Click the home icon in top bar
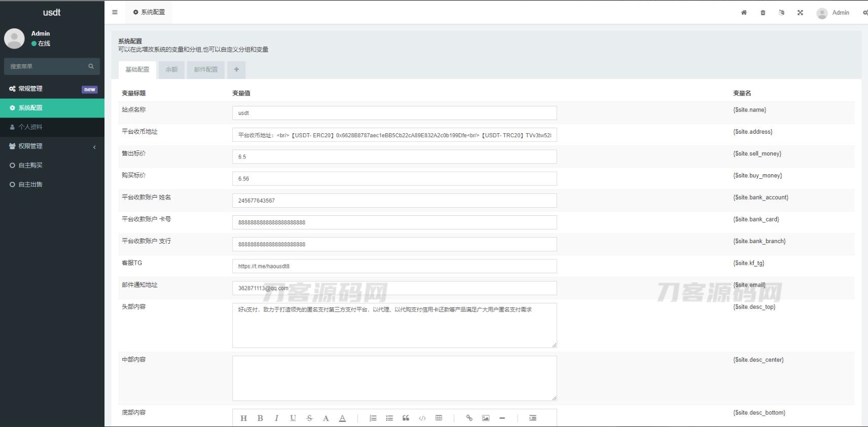 (x=744, y=13)
